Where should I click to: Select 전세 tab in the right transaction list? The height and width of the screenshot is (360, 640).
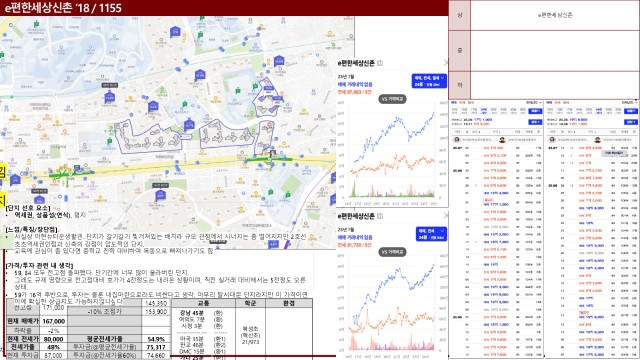tap(558, 103)
